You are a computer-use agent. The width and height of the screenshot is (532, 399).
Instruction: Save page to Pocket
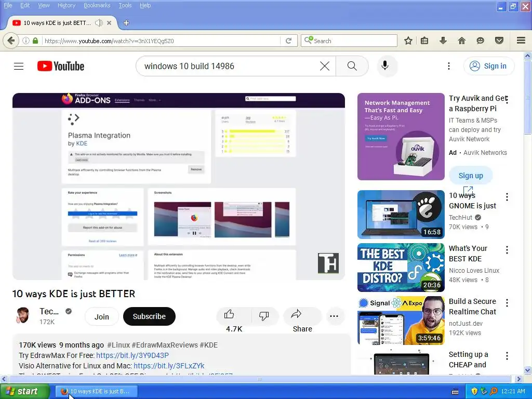(x=499, y=41)
